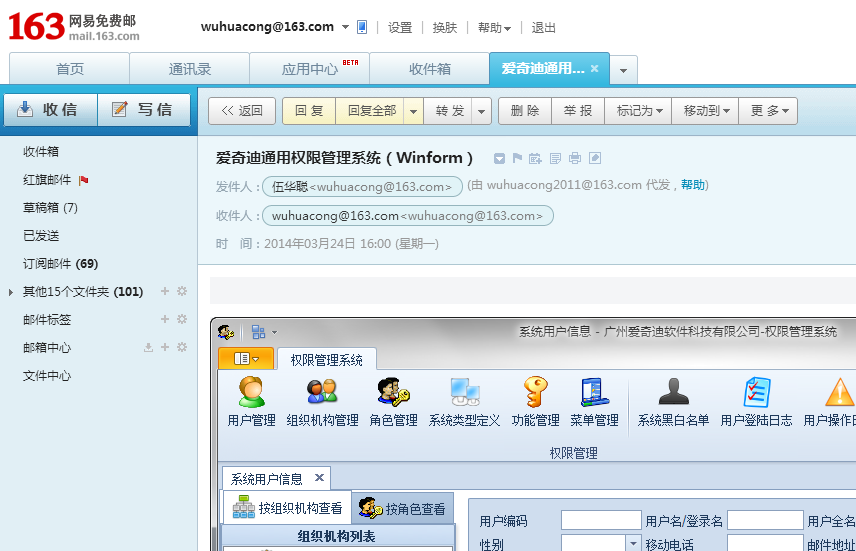Screen dimensions: 856x551
Task: Click the 组织机构管理 icon in the embedded ribbon
Action: coord(322,392)
